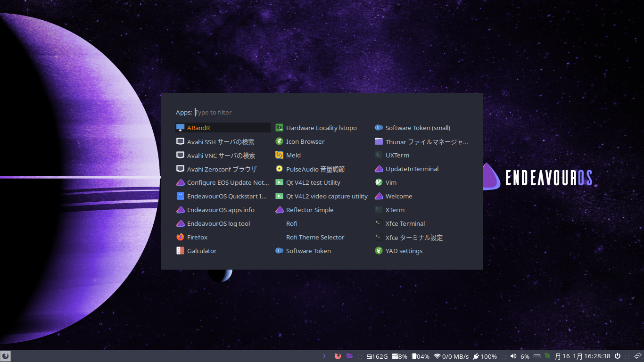
Task: Open PulseAudio 音量調節 entry
Action: (x=322, y=169)
